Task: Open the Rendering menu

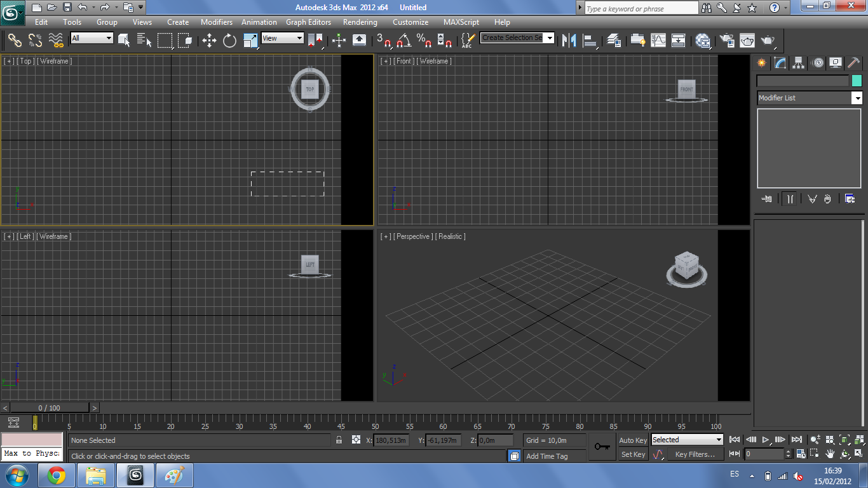Action: click(360, 22)
